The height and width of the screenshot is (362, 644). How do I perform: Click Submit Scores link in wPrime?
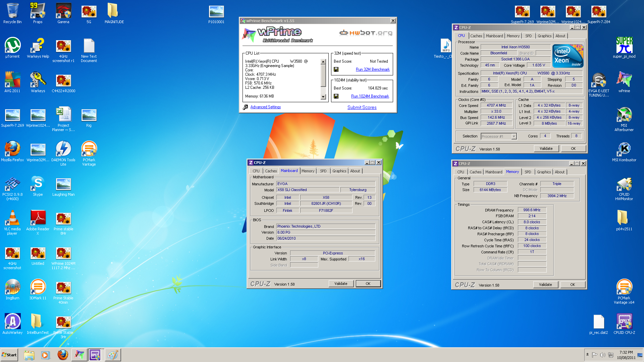click(x=362, y=107)
